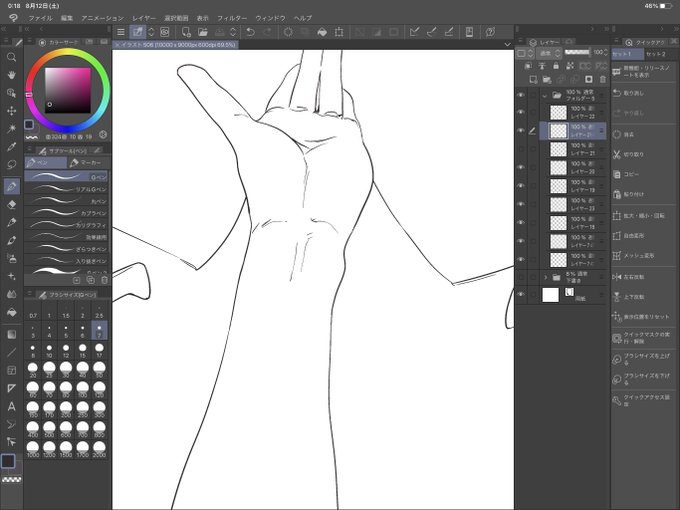
Task: Click the 切り取り quick access button
Action: (x=644, y=154)
